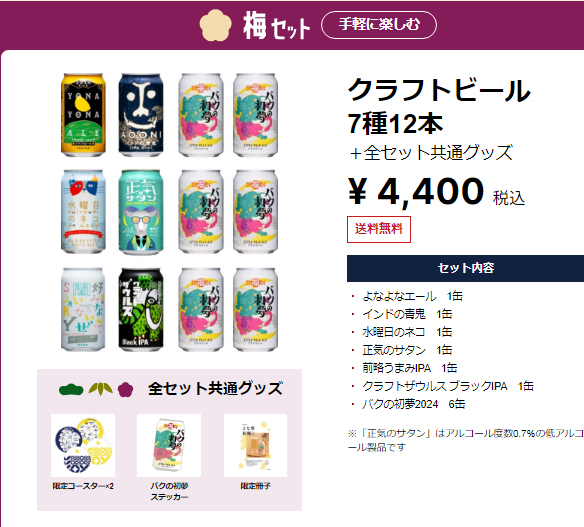Open the バクの初夢ステッカー thumbnail
Viewport: 584px width, 527px height.
169,445
